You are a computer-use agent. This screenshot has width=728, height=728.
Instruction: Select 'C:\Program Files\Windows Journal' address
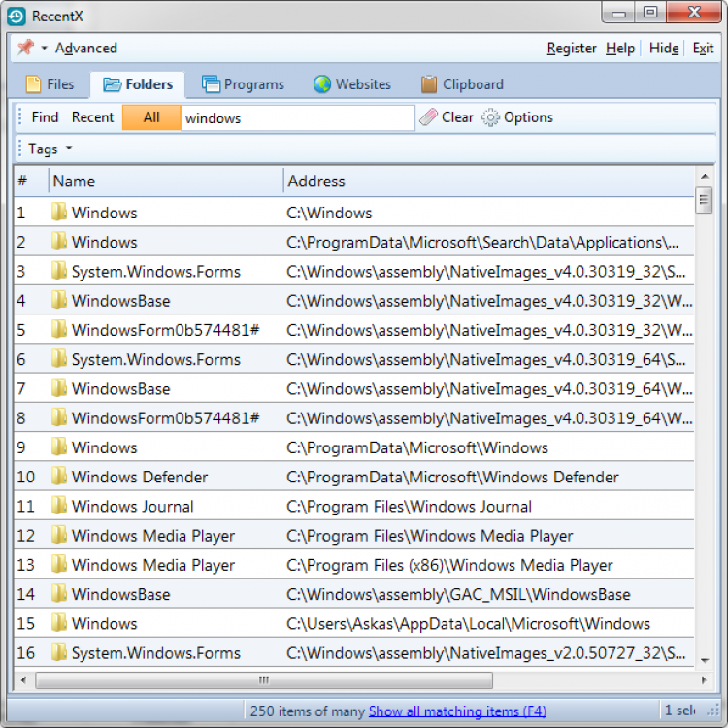point(409,506)
